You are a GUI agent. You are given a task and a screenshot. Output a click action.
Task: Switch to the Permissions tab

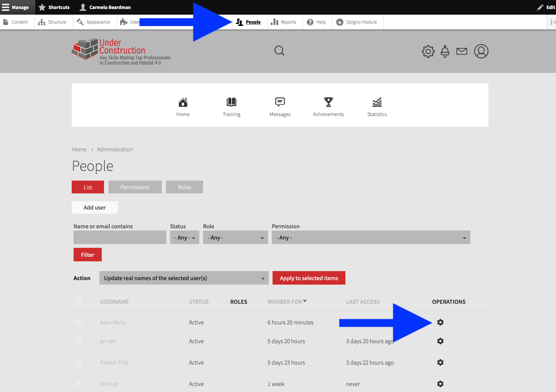click(x=135, y=187)
